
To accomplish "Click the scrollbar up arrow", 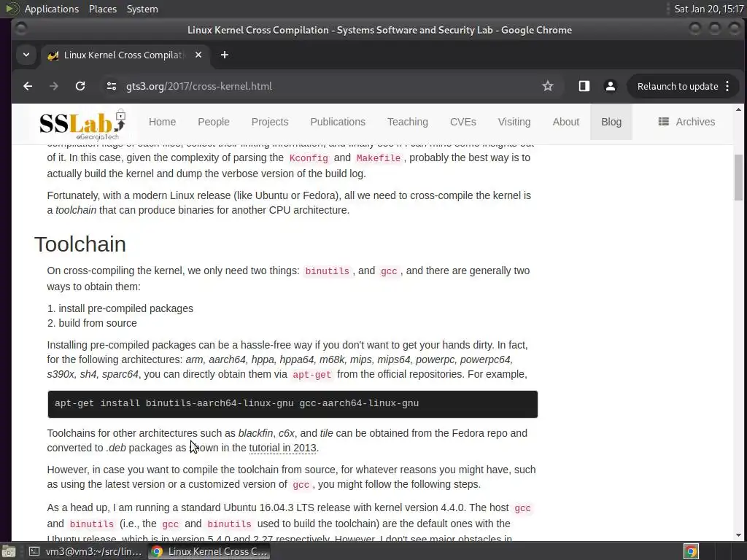I will pos(738,109).
